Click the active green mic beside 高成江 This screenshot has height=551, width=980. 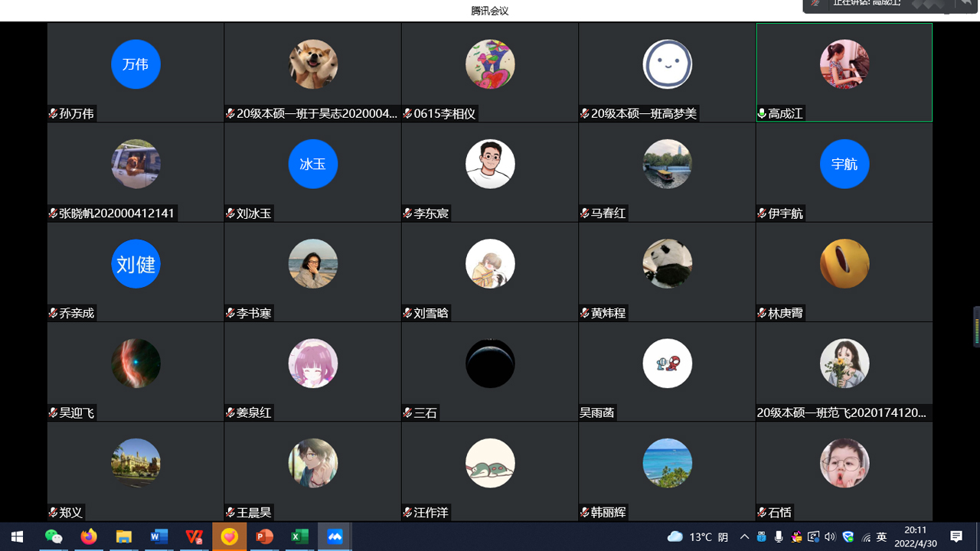pos(762,113)
